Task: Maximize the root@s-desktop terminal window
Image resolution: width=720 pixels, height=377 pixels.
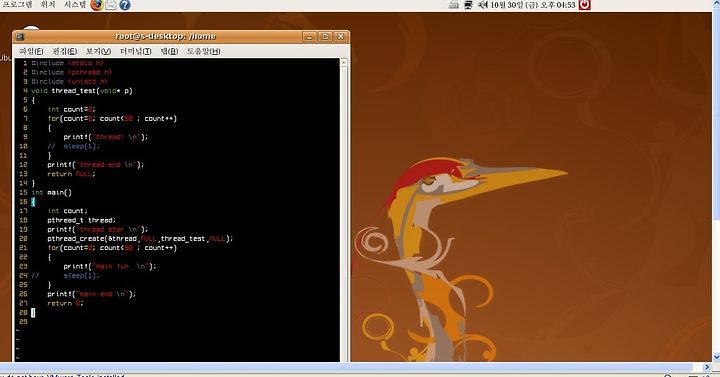Action: (x=325, y=37)
